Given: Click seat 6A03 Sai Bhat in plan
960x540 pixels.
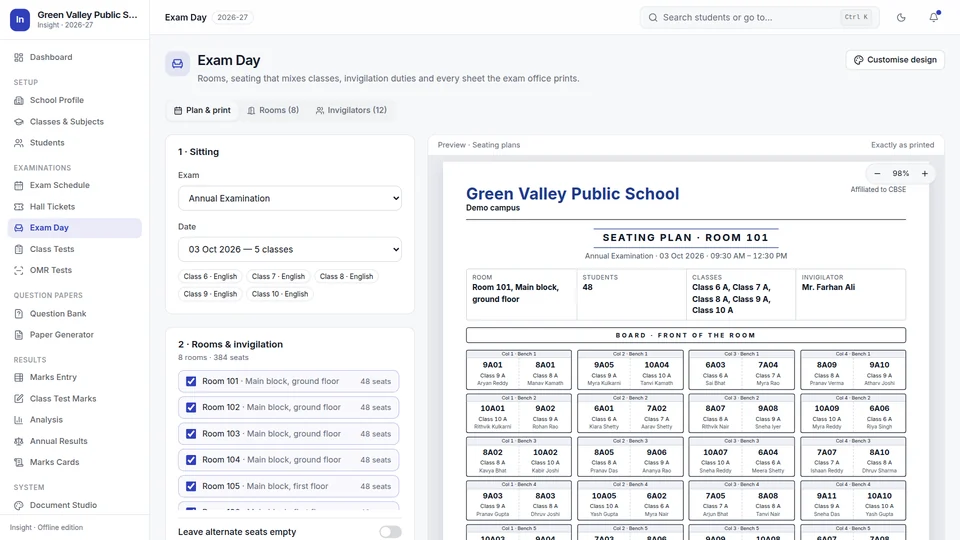Looking at the screenshot, I should 715,374.
